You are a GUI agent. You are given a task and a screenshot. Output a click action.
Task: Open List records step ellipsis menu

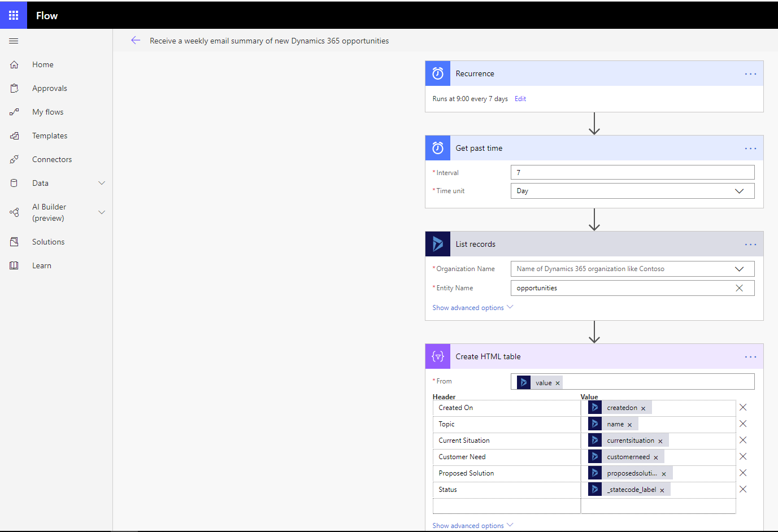750,245
